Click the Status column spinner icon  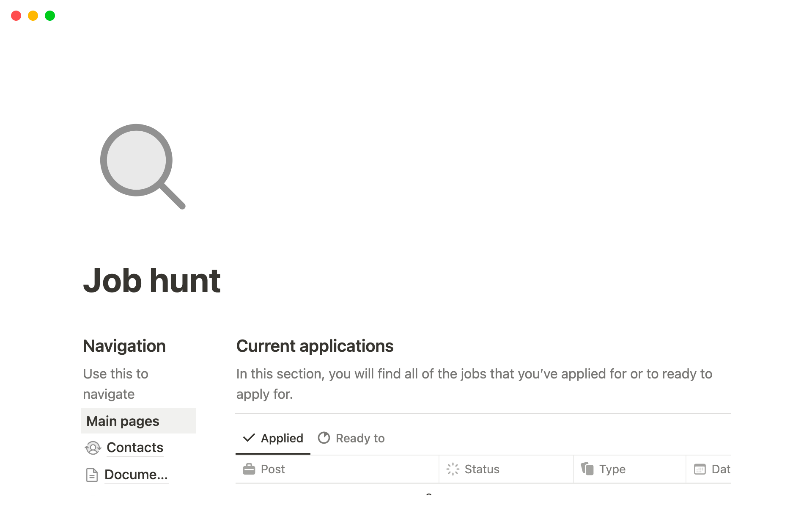(x=453, y=469)
